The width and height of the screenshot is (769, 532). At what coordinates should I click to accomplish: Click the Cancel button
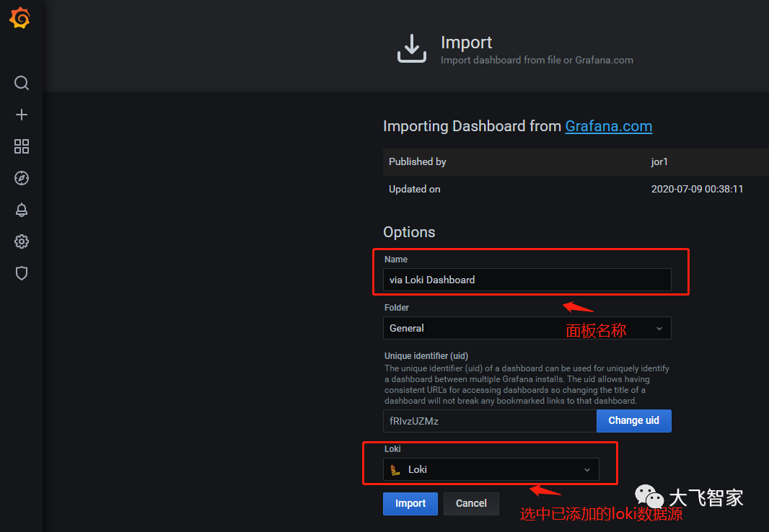[471, 504]
